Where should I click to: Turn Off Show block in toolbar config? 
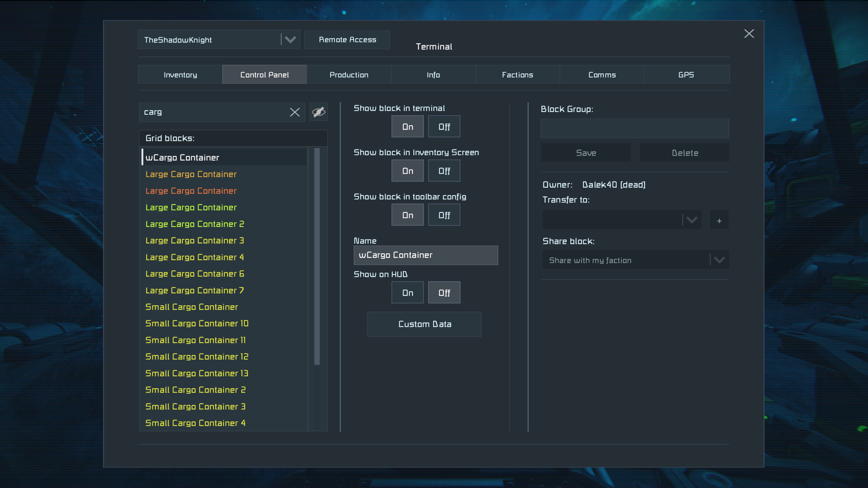tap(444, 215)
